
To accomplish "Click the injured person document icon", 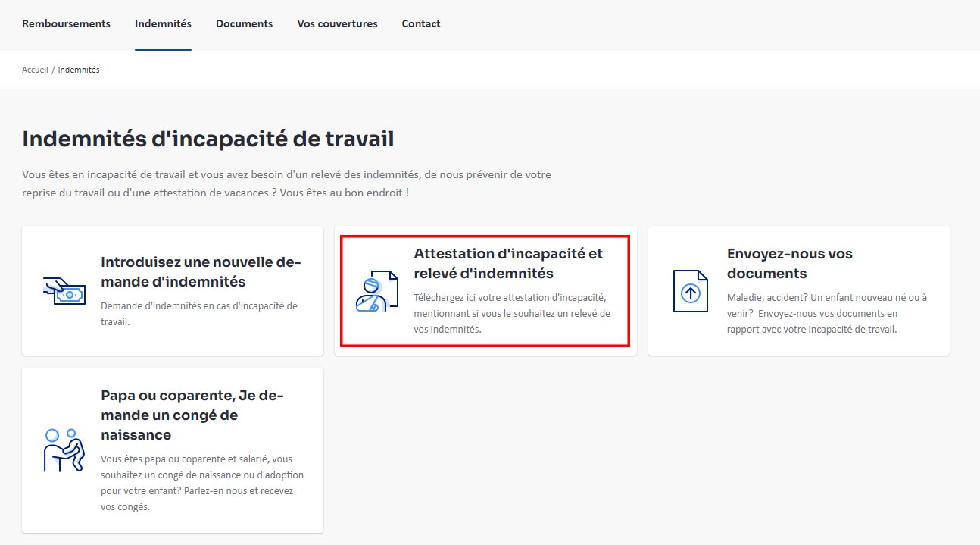I will (377, 291).
